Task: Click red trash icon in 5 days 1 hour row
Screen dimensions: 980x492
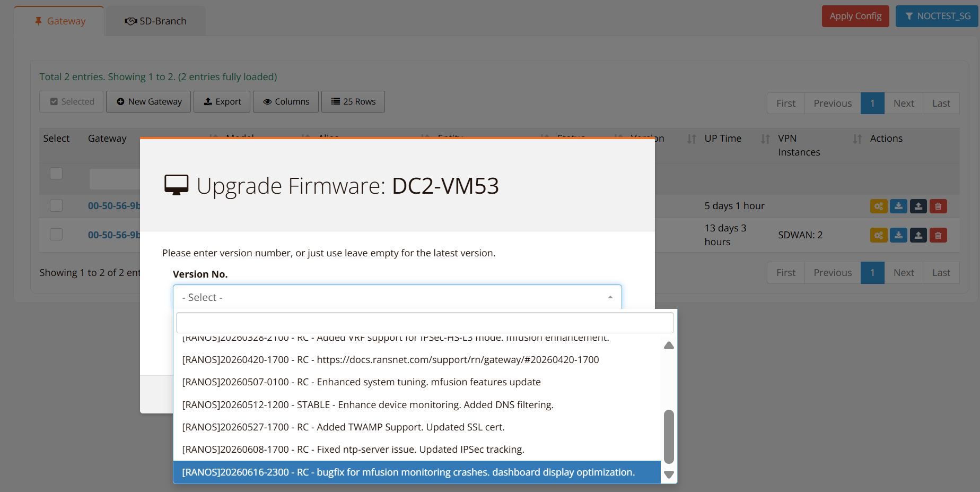Action: 938,206
